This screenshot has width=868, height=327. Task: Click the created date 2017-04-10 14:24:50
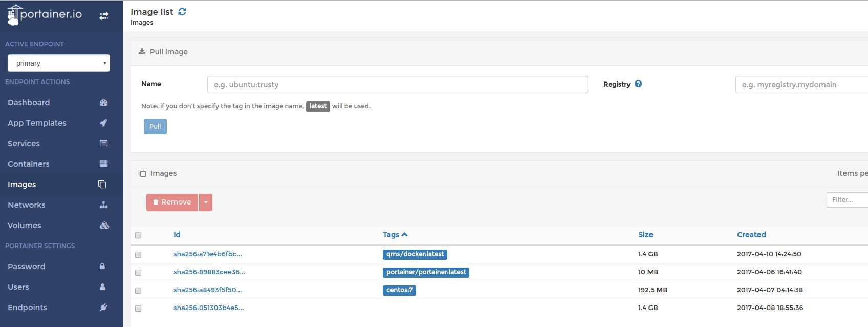coord(769,254)
